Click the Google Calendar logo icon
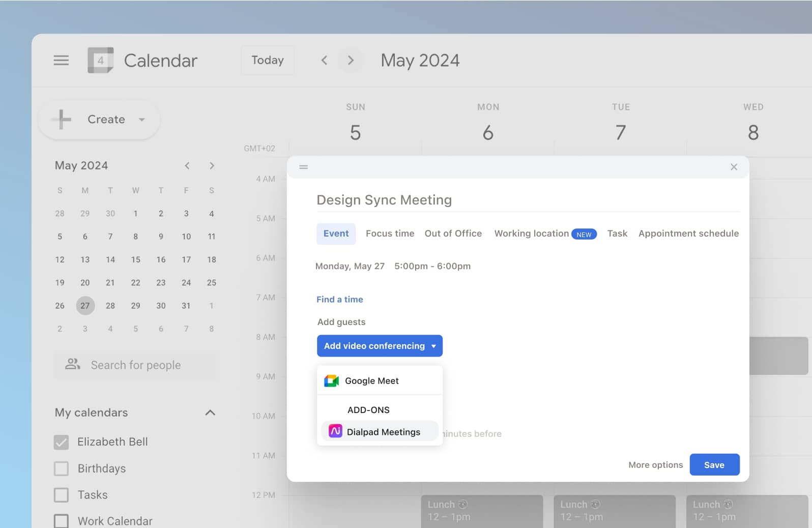The height and width of the screenshot is (528, 812). (x=100, y=61)
